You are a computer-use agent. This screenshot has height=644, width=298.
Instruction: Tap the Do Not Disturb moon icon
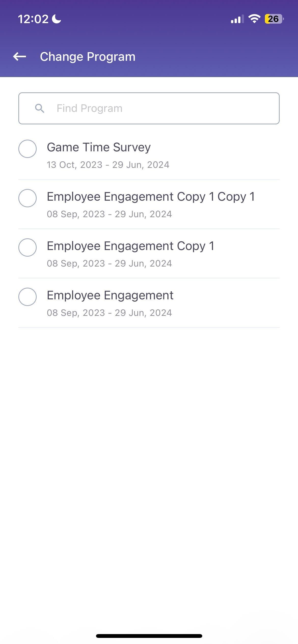pos(57,19)
